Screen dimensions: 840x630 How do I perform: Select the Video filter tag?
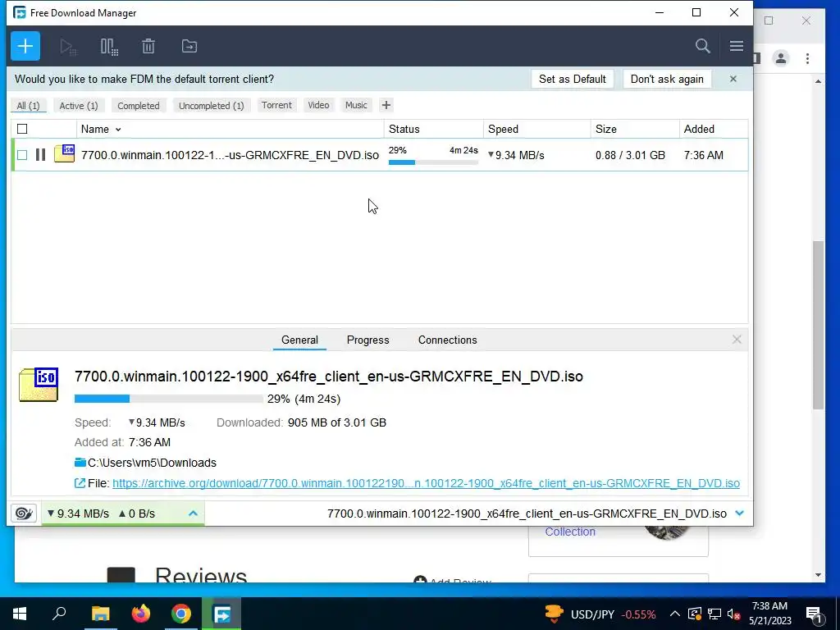[318, 105]
